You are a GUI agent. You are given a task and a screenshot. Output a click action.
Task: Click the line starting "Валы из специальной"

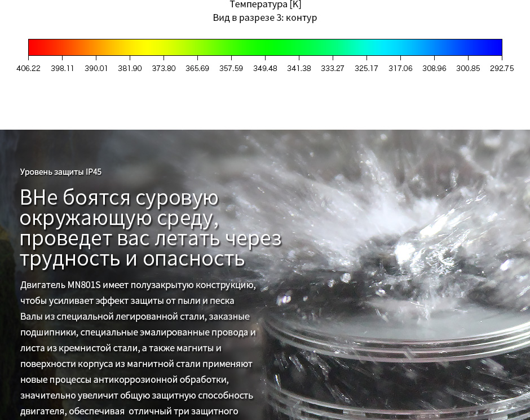pyautogui.click(x=135, y=317)
